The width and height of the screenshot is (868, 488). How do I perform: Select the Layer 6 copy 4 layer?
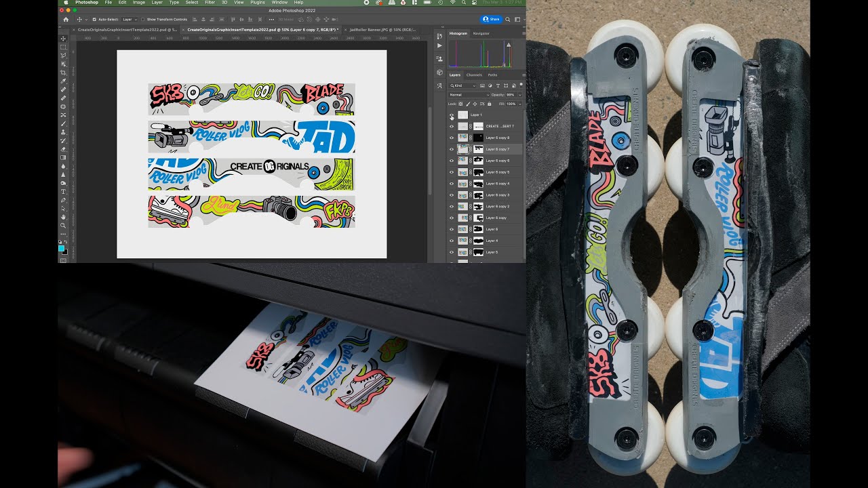486,184
